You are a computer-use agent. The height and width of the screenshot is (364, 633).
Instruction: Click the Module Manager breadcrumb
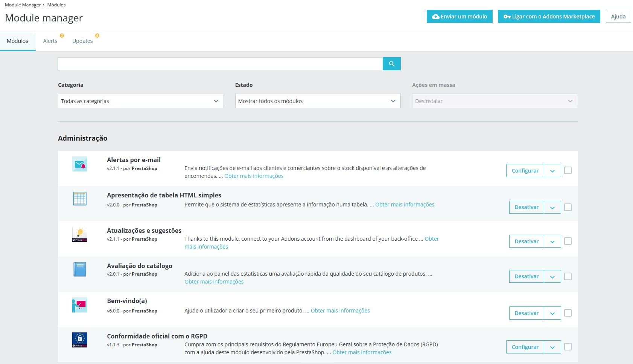pos(23,5)
